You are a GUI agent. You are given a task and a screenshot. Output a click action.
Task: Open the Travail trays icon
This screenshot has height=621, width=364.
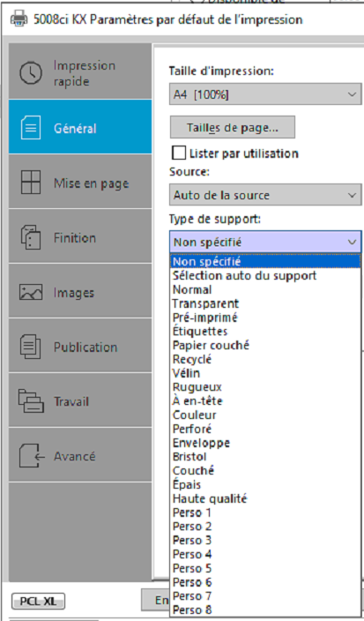click(x=31, y=401)
